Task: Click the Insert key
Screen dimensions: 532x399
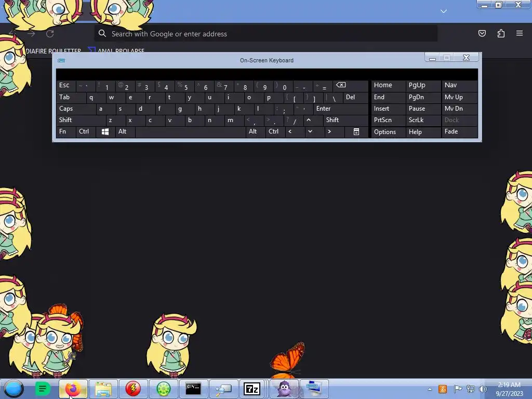Action: coord(388,109)
